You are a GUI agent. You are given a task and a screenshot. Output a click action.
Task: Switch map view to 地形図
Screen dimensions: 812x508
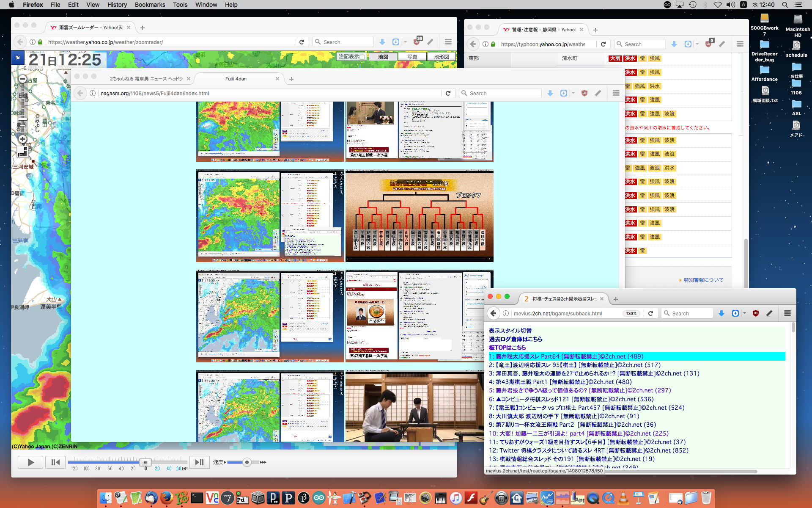click(441, 57)
